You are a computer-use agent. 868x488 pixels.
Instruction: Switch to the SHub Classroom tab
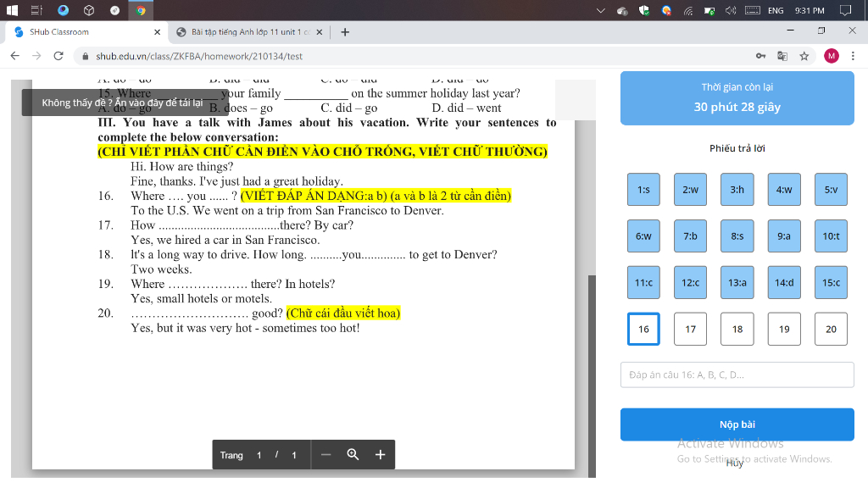86,32
